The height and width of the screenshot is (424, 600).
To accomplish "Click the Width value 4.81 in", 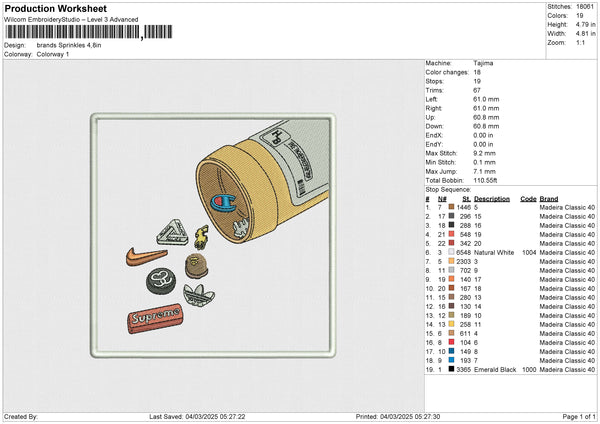I will click(x=585, y=34).
